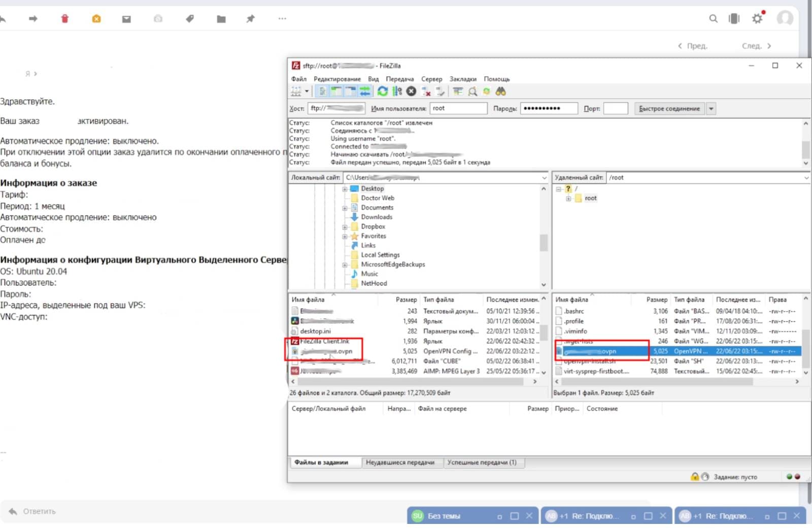Cancel the current operation in FileZilla
This screenshot has height=529, width=812.
click(x=412, y=91)
